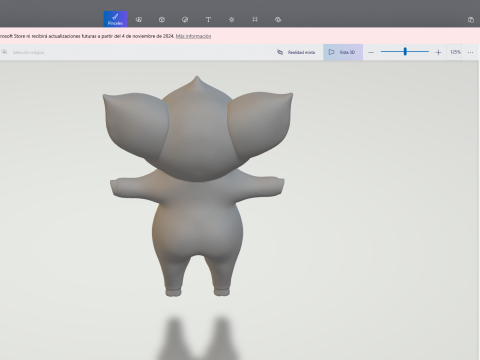Open the Más información link
480x360 pixels.
193,36
